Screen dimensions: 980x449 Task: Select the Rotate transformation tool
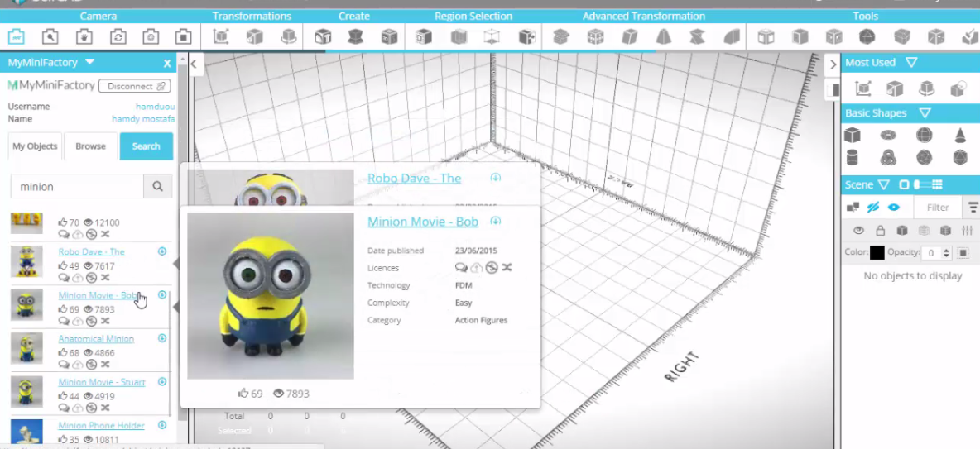click(288, 37)
